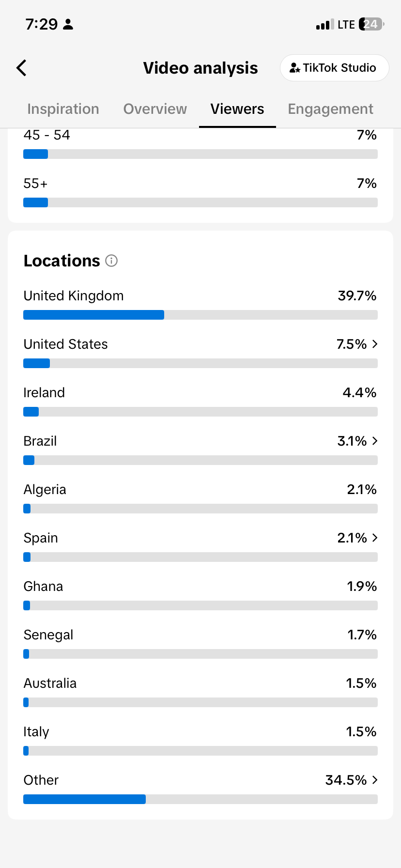Open the Engagement tab

[x=331, y=109]
